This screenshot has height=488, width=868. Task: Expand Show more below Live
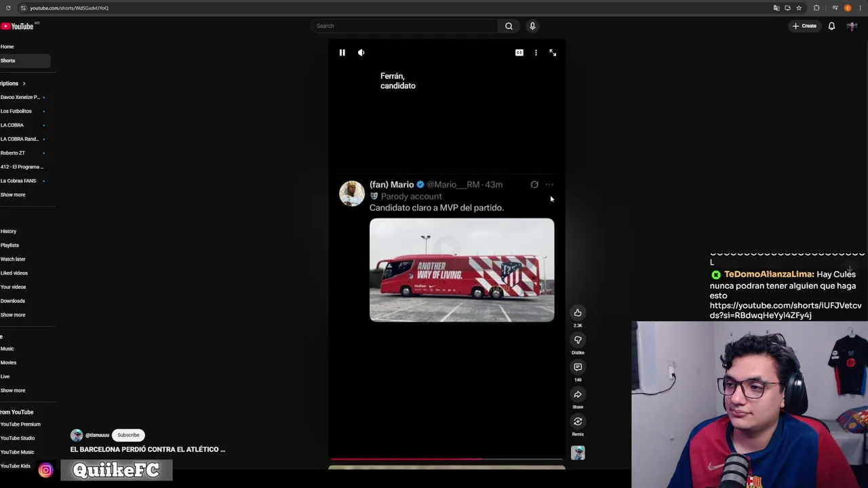[x=13, y=390]
